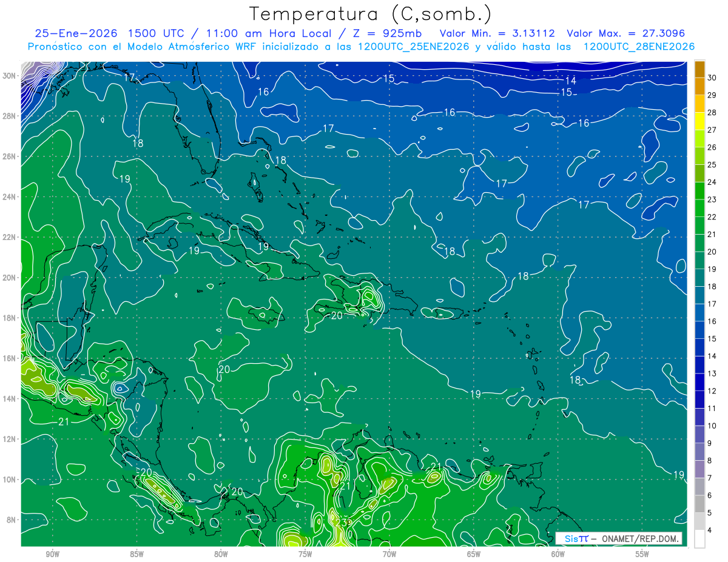The height and width of the screenshot is (562, 728).
Task: Pick the purple colorbar swatch between 8 and 9
Action: pos(700,452)
